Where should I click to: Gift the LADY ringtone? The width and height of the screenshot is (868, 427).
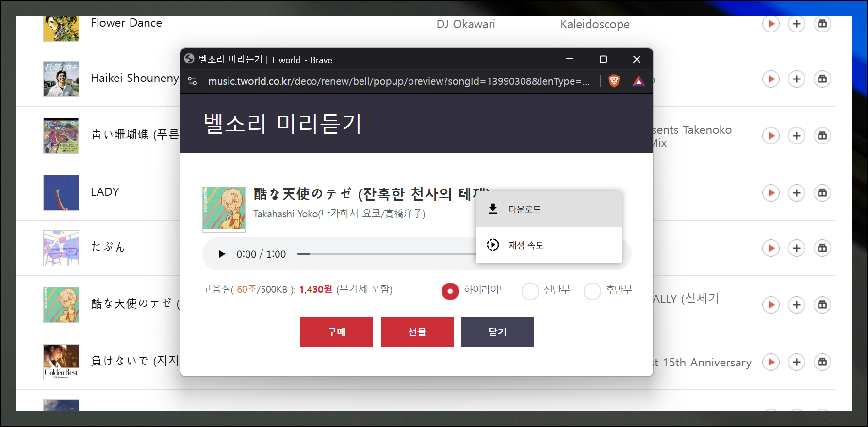point(822,193)
